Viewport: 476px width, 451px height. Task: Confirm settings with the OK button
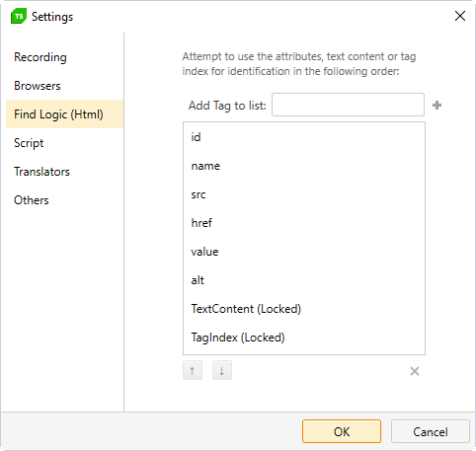pyautogui.click(x=342, y=431)
